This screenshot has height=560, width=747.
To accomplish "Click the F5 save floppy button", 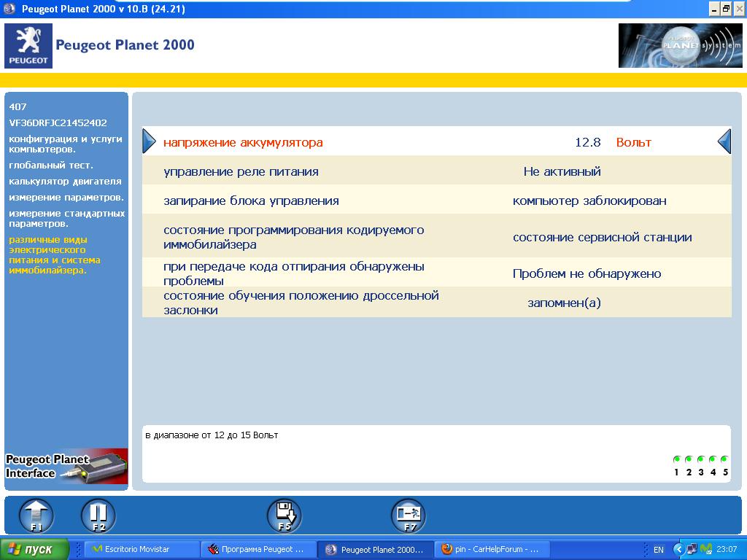I will tap(285, 516).
